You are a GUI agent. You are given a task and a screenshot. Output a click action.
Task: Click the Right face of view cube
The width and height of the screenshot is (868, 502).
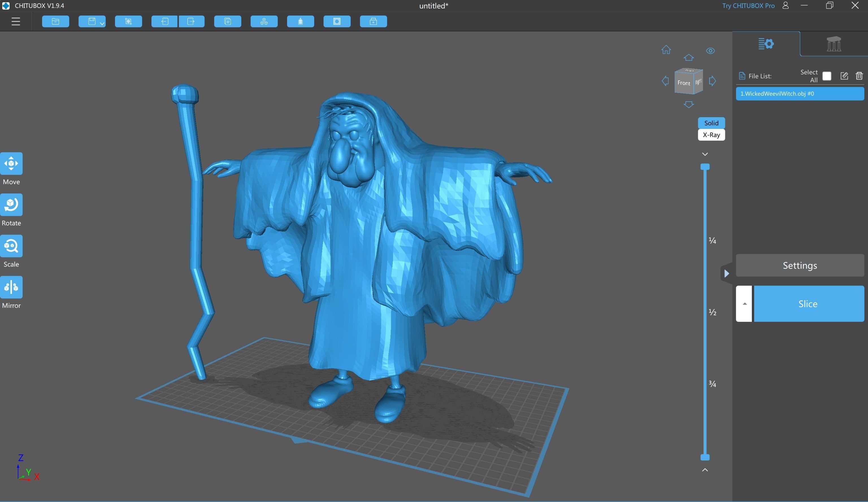(x=698, y=82)
